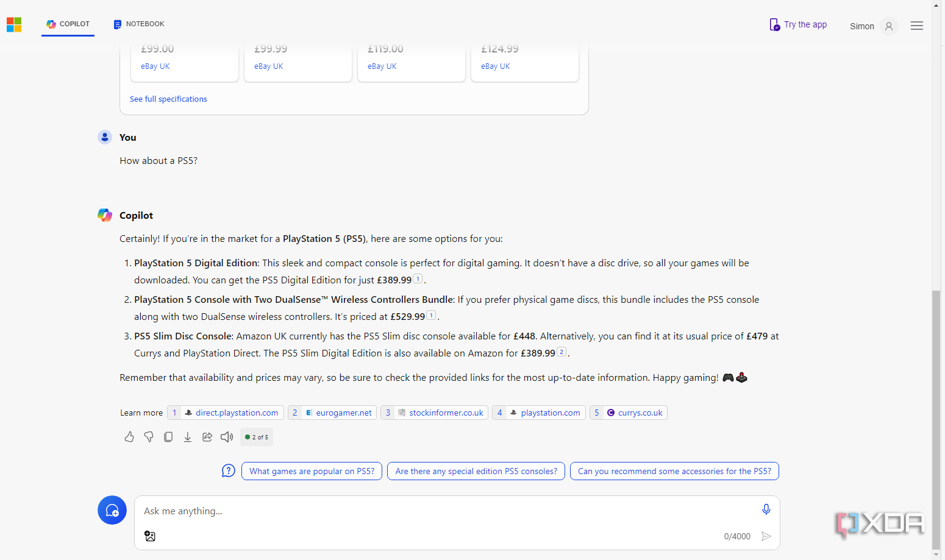Open eurogamer.net source link
The width and height of the screenshot is (945, 560).
pos(332,413)
